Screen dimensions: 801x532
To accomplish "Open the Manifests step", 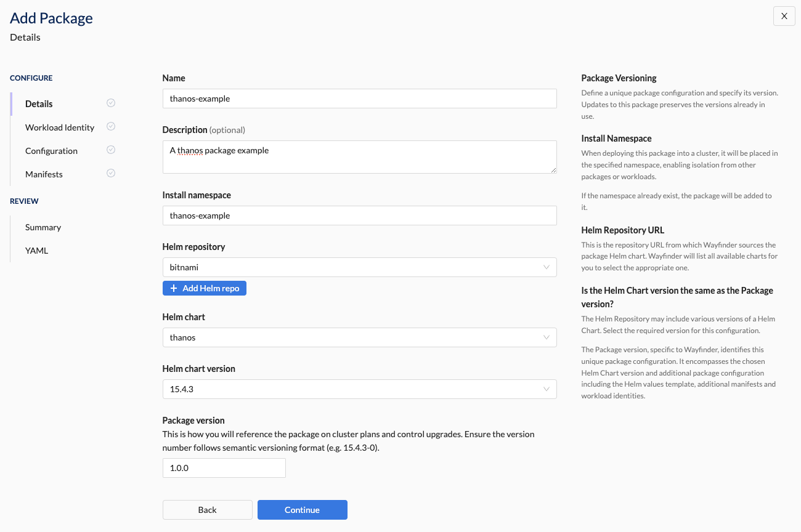I will (44, 174).
